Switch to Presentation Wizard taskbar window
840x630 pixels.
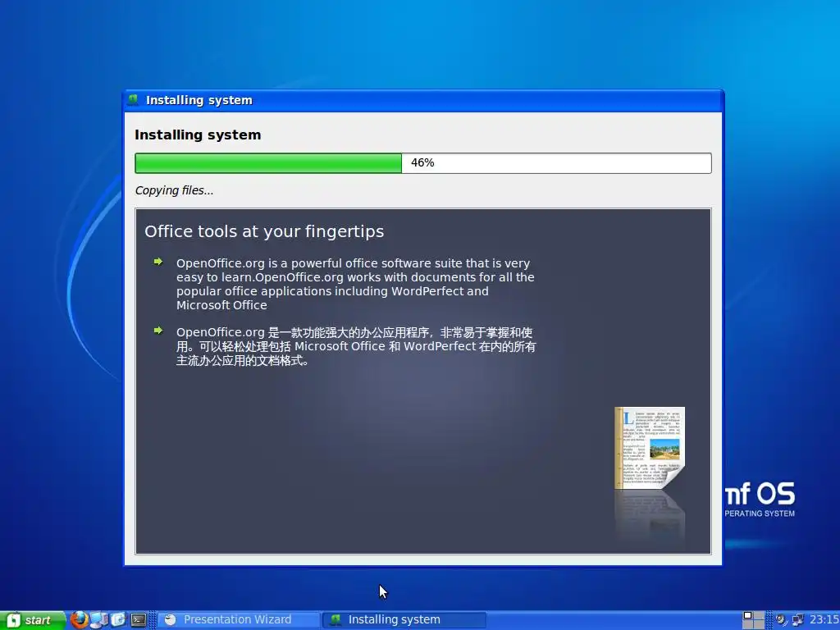coord(239,620)
